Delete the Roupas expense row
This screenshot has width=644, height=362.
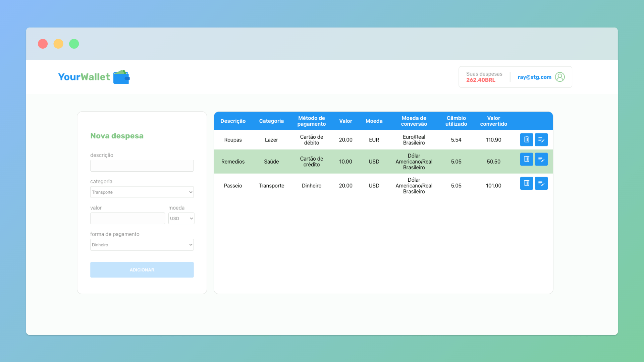pos(526,140)
